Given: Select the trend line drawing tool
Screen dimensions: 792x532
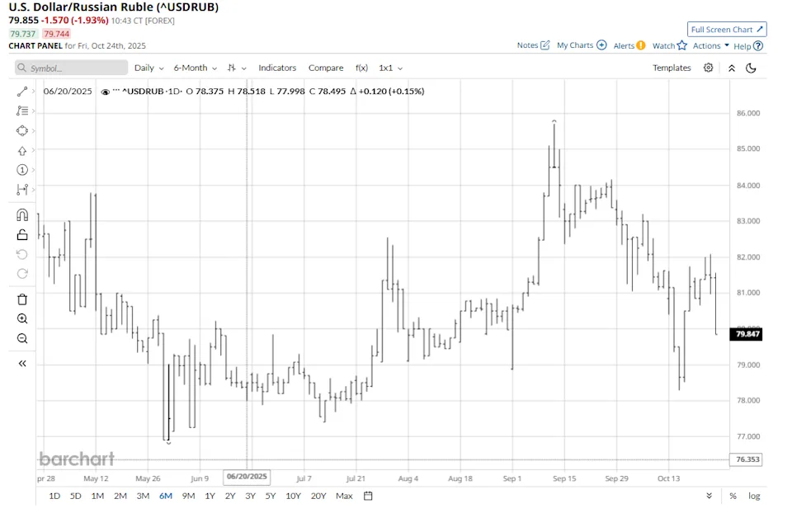Looking at the screenshot, I should [x=22, y=91].
